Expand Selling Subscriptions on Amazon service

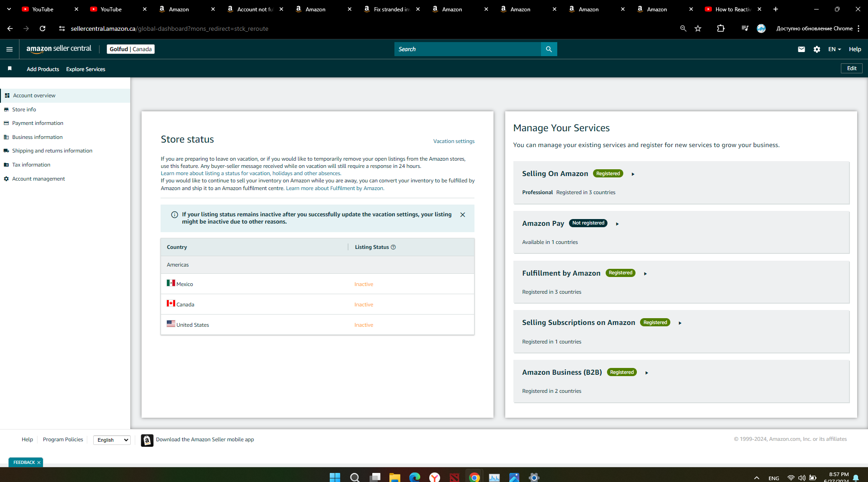click(680, 323)
